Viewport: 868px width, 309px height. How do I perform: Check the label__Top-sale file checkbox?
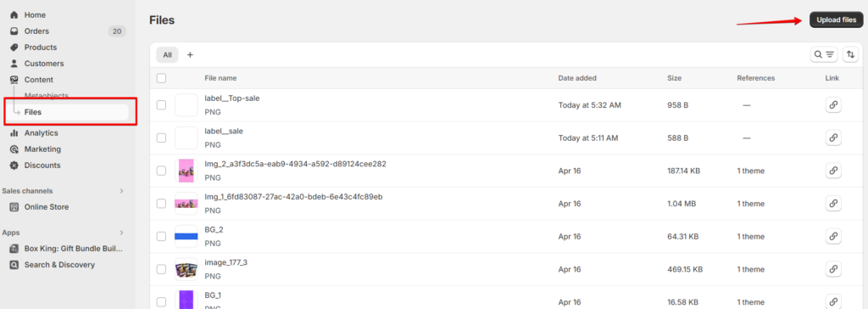pos(161,105)
